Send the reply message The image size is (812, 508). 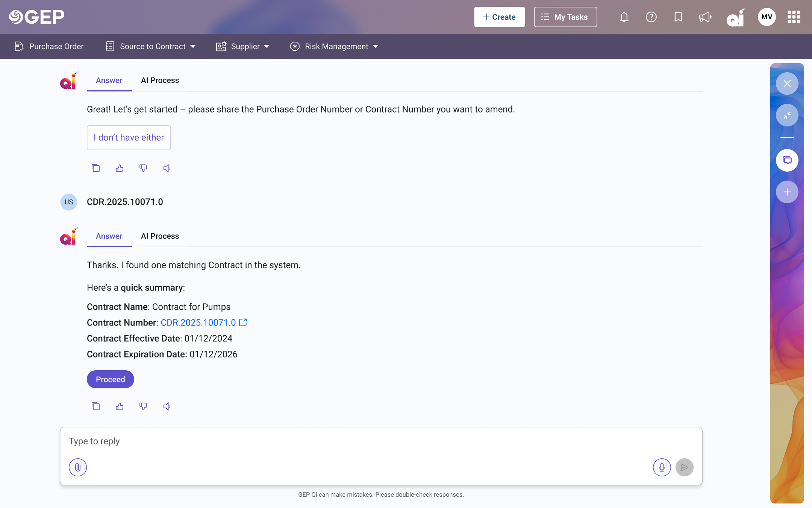coord(685,467)
